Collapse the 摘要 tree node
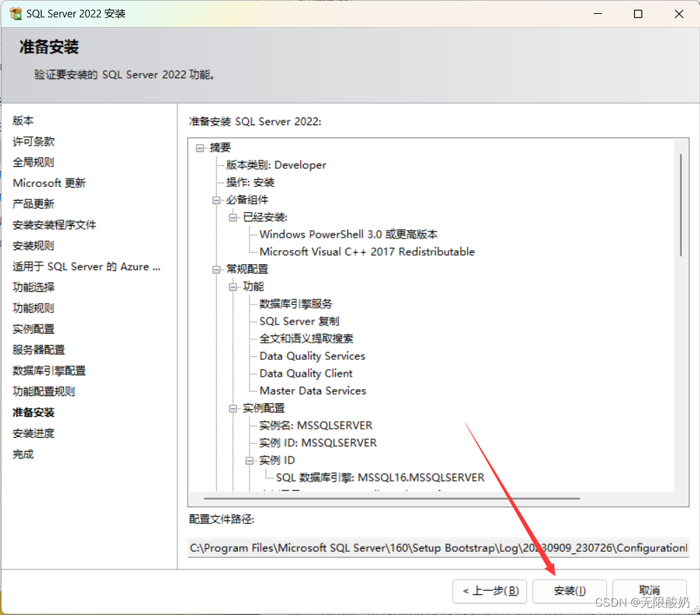The image size is (700, 615). tap(200, 148)
